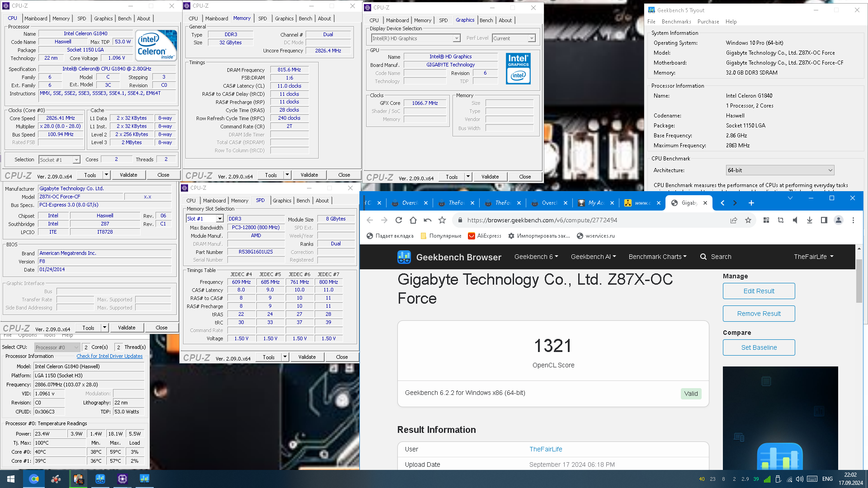
Task: Switch to SPD tab in CPU-Z Memory window
Action: 263,19
